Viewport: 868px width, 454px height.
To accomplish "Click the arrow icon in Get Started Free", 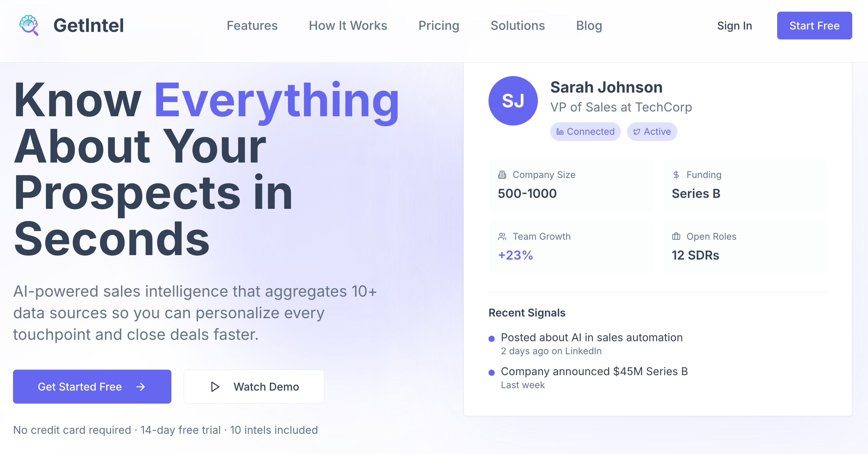I will click(141, 387).
